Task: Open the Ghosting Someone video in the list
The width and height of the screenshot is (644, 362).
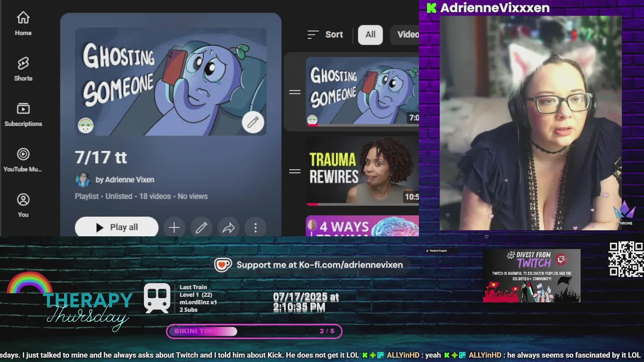Action: pyautogui.click(x=362, y=92)
